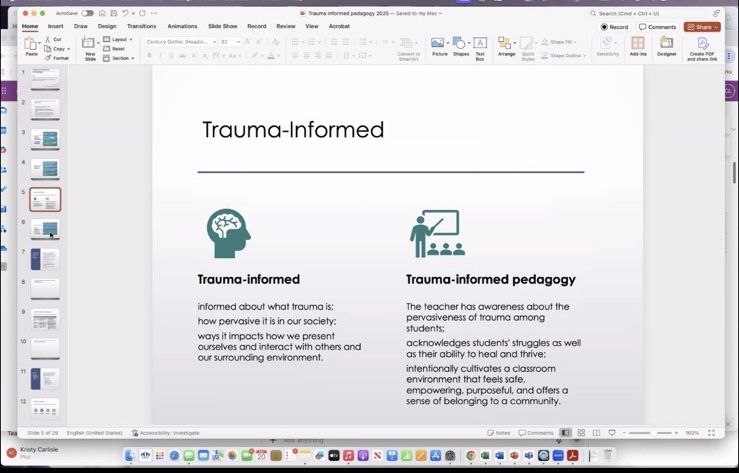Select slide 7 thumbnail in the panel
Viewport: 739px width, 473px height.
point(45,259)
